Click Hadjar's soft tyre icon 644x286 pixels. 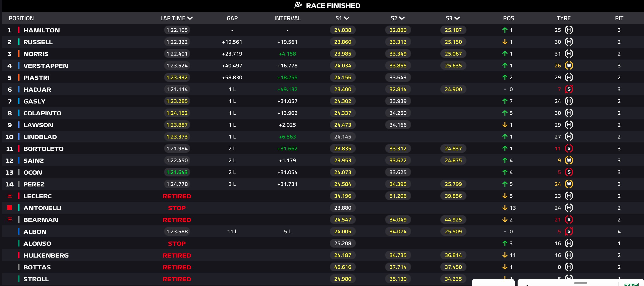(569, 89)
